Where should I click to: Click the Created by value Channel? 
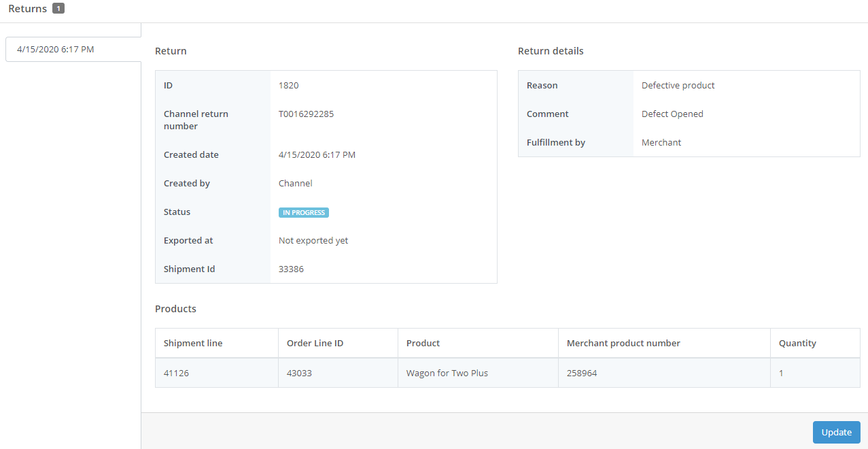[x=296, y=183]
